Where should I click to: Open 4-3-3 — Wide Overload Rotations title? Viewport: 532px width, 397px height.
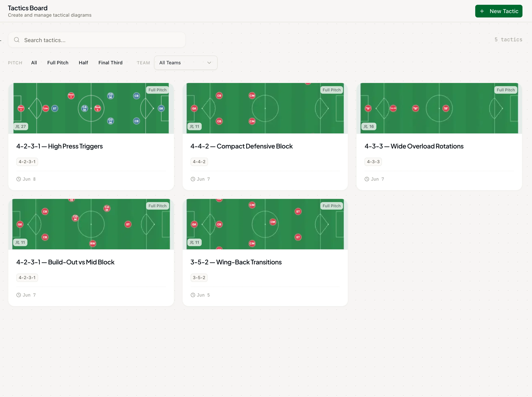point(414,146)
